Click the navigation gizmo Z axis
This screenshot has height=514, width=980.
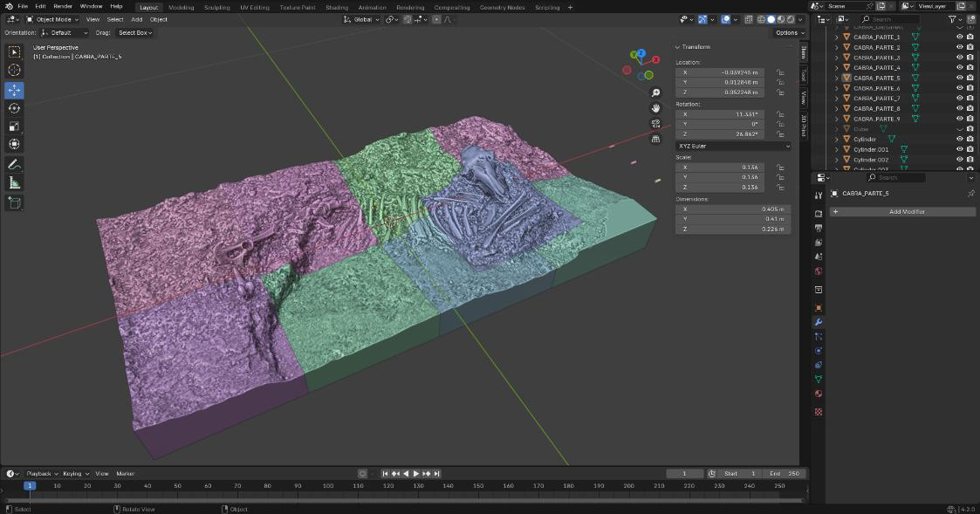tap(641, 53)
